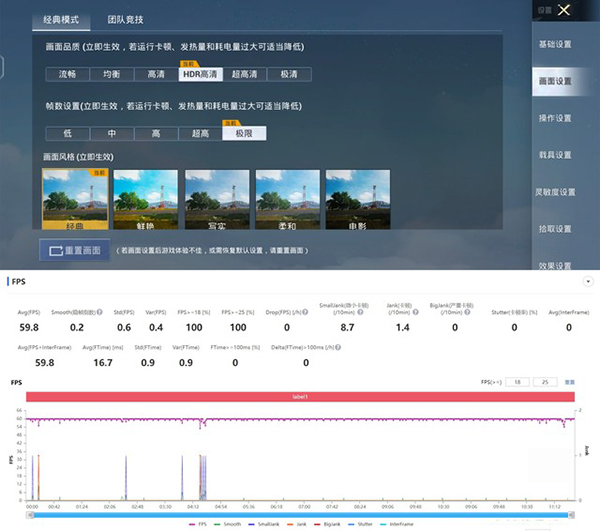Open 灵敏度设置 in the sidebar
Screen dimensions: 600x531
point(555,192)
